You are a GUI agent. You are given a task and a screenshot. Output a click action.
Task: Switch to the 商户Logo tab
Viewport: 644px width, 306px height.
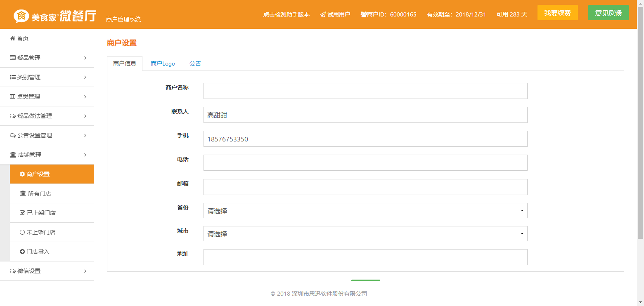(163, 64)
